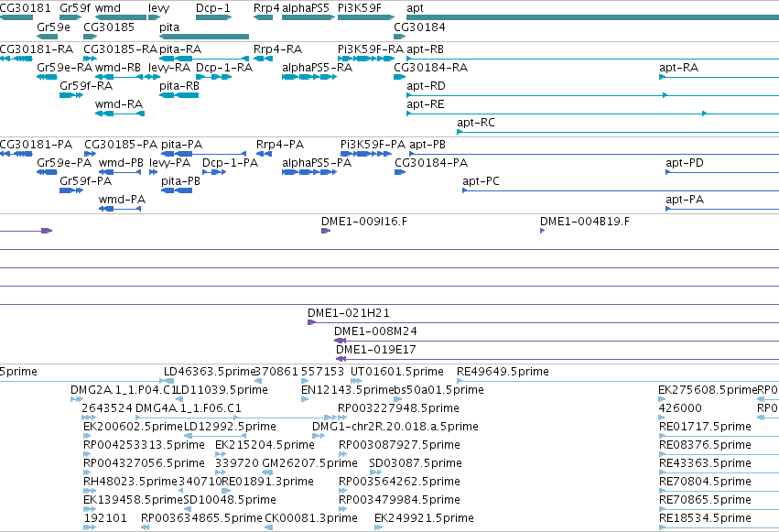Click the RE18534.5prime EST label
Screen dimensions: 779x532
point(705,518)
